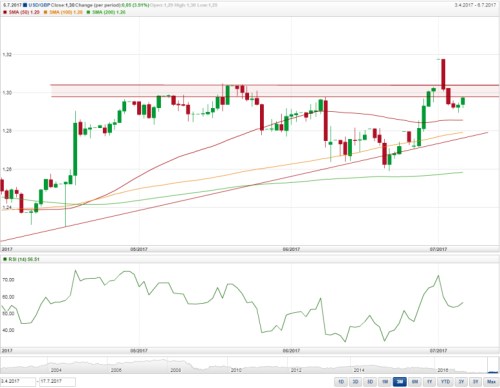The height and width of the screenshot is (388, 500).
Task: Click the highlighted 3M range button
Action: (x=399, y=382)
